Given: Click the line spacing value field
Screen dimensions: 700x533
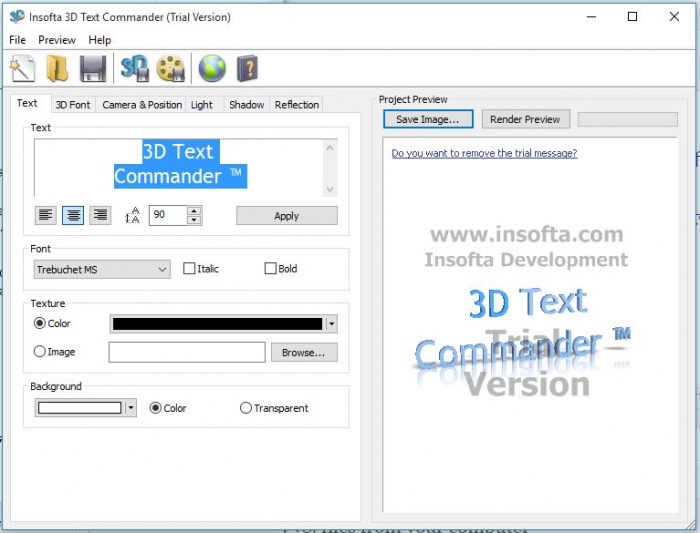Looking at the screenshot, I should (x=167, y=215).
